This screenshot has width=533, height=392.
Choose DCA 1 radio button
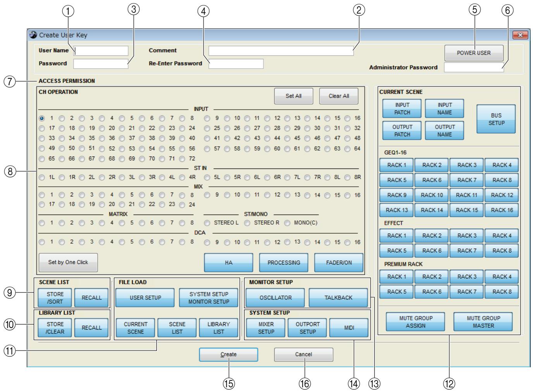point(42,242)
